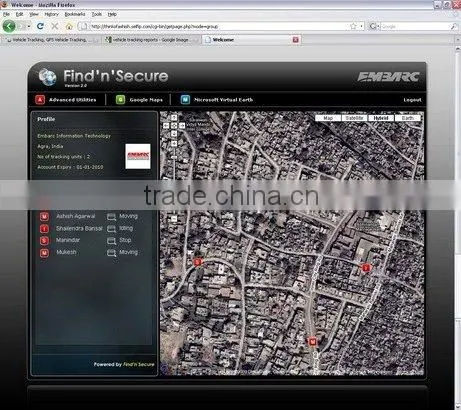Select Manindar in the vehicle list
Image resolution: width=461 pixels, height=410 pixels.
68,240
